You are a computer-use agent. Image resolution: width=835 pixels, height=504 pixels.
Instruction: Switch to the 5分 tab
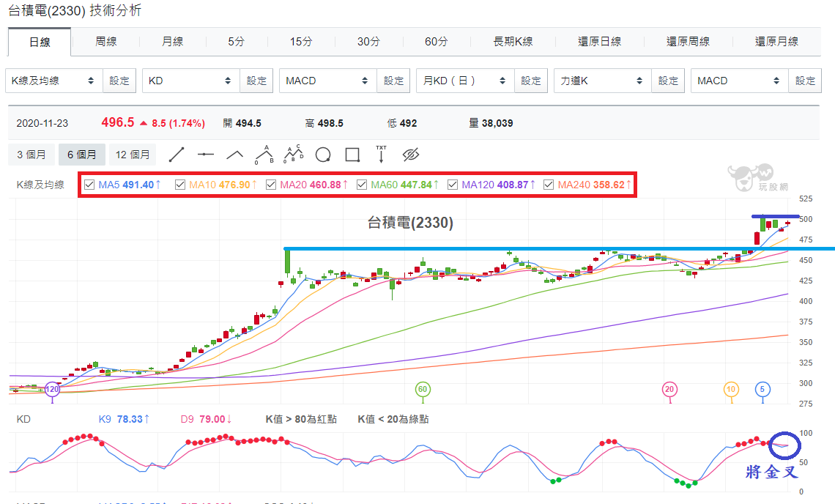click(237, 42)
